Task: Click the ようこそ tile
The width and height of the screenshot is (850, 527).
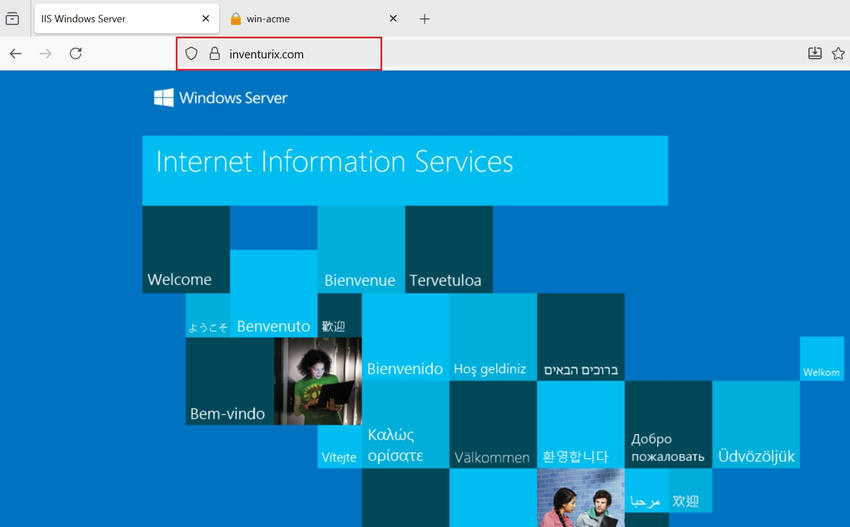Action: 208,315
